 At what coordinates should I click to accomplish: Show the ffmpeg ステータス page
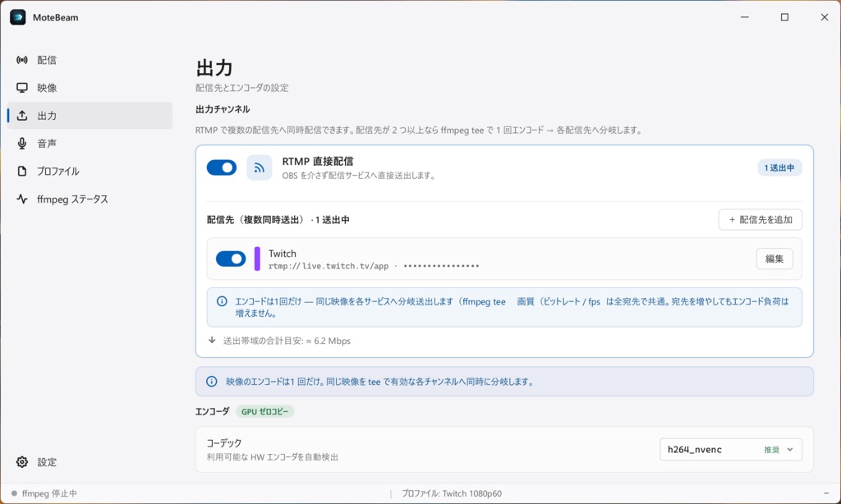click(90, 199)
